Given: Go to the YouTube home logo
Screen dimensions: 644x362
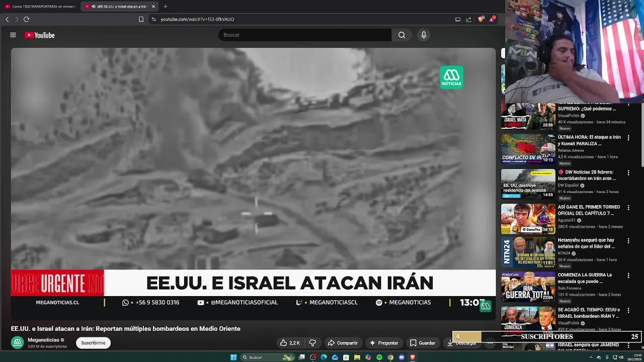Looking at the screenshot, I should (40, 35).
